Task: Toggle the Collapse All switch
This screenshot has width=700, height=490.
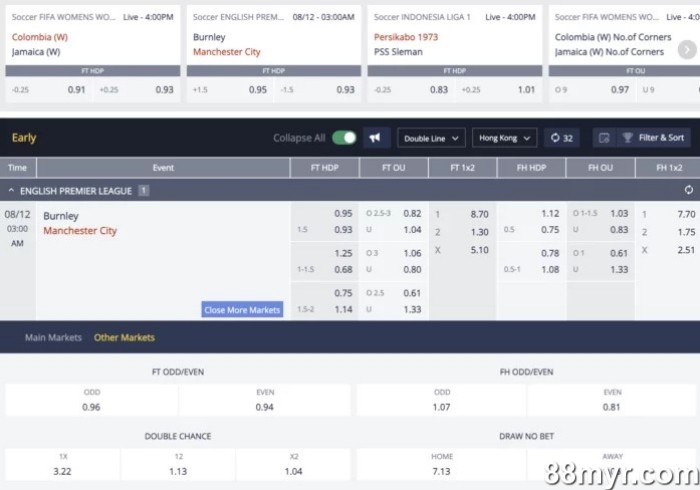Action: tap(344, 137)
